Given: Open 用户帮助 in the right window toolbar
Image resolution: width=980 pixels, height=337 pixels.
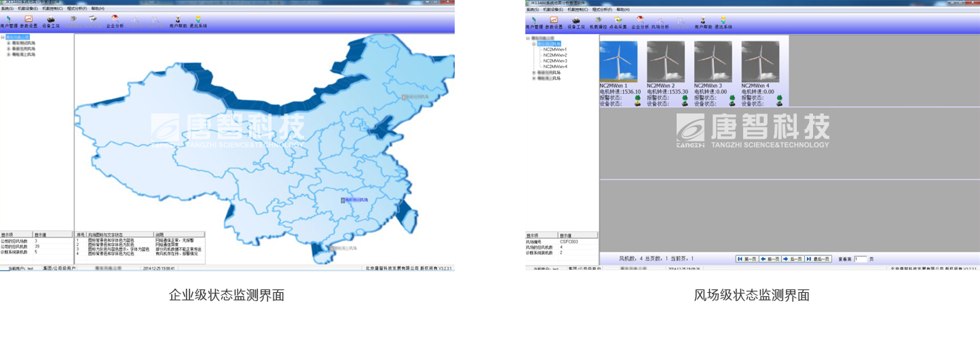Looking at the screenshot, I should pos(702,22).
